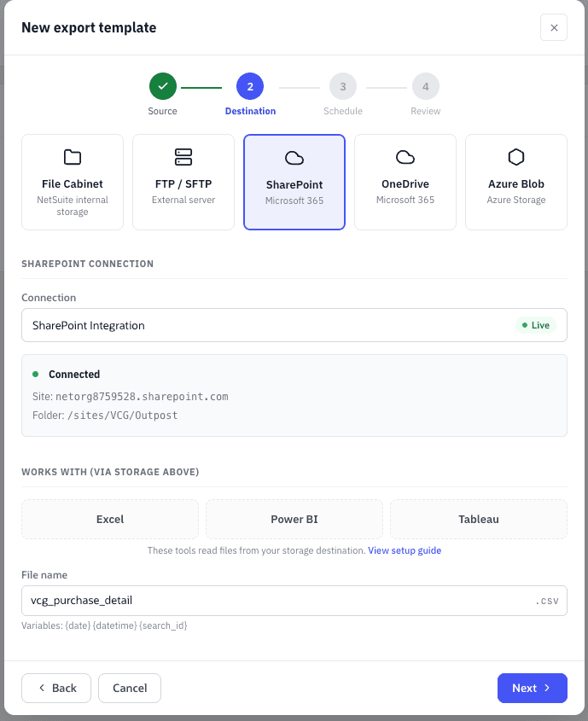Open the View setup guide link
Viewport: 588px width, 721px height.
(405, 550)
